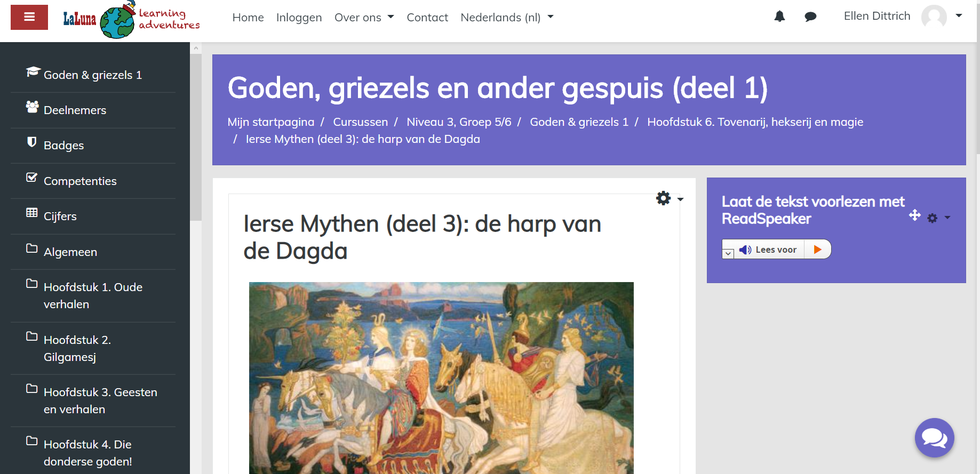The image size is (980, 474).
Task: Click the sidebar scrollbar up arrow
Action: point(196,48)
